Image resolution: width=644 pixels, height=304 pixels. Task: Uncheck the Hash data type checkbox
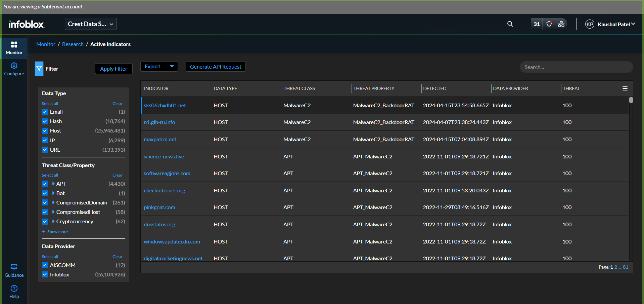pos(45,121)
